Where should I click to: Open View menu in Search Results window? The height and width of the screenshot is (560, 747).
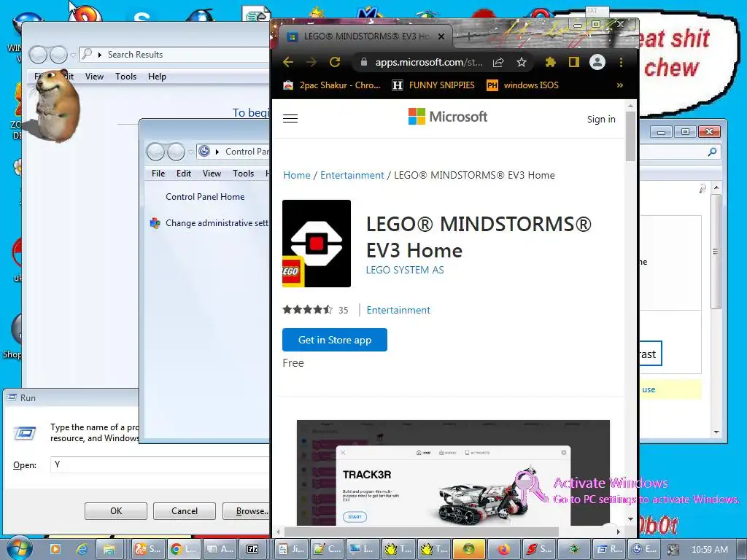[x=94, y=76]
